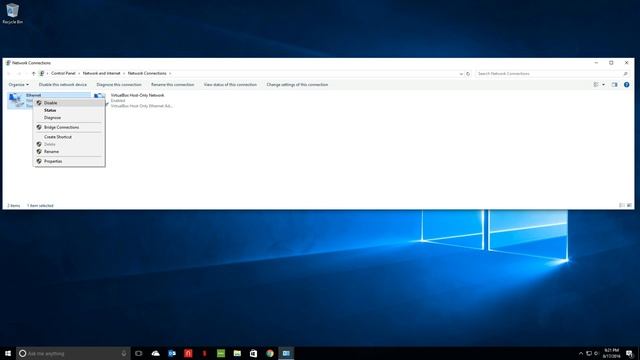Click the active Control Panel taskbar button
Viewport: 640px width, 360px height.
click(286, 353)
